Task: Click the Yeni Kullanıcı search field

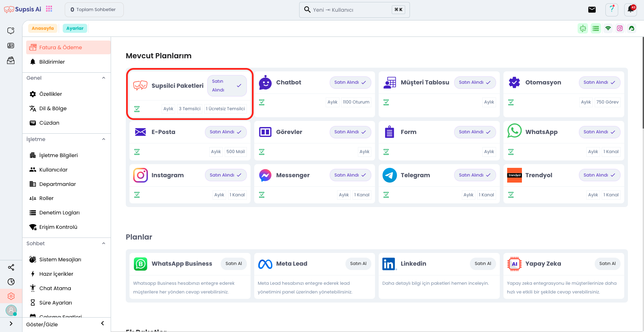Action: tap(354, 10)
